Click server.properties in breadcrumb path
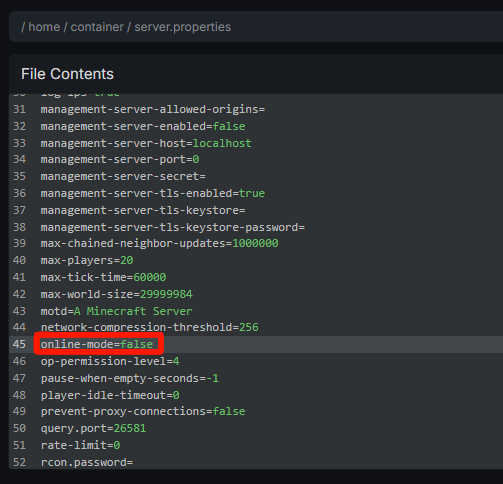 pos(182,27)
